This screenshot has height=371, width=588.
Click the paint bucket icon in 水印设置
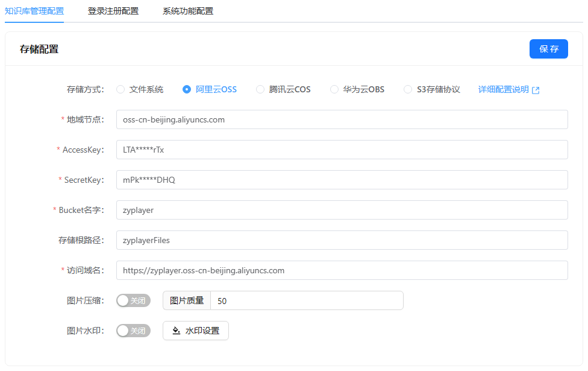coord(177,331)
